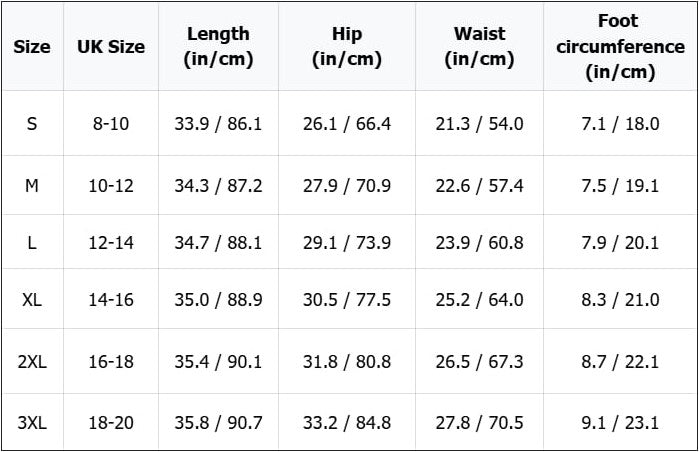Viewport: 699px width, 452px height.
Task: Select the 21.3 / 54.0 waist cell
Action: (479, 124)
